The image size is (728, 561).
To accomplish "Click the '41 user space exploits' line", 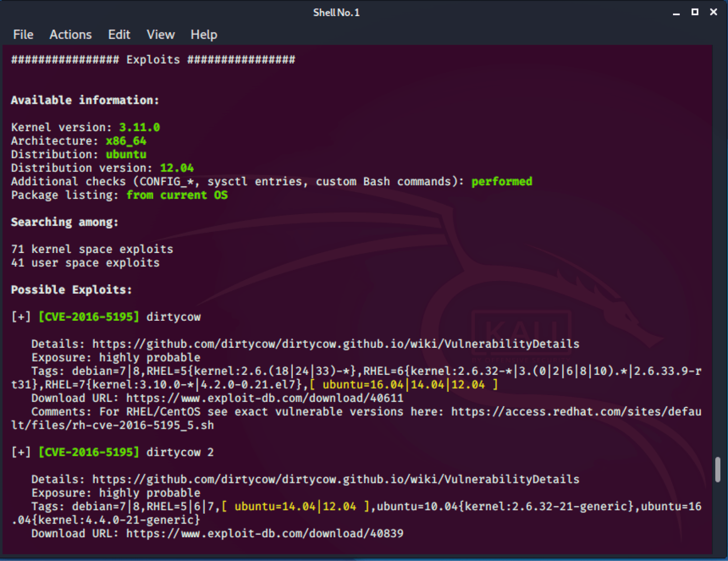I will [85, 263].
